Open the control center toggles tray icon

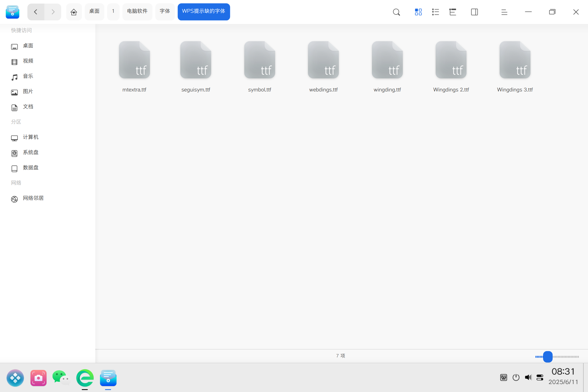click(x=540, y=378)
